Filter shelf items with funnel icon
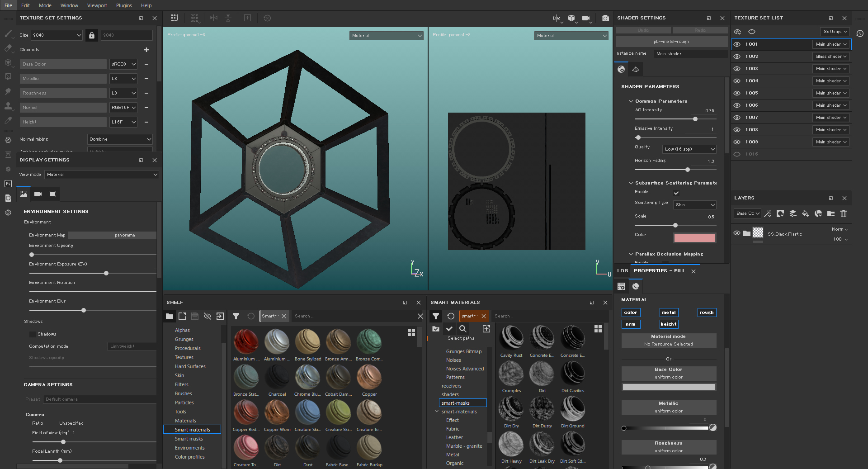 pyautogui.click(x=236, y=316)
